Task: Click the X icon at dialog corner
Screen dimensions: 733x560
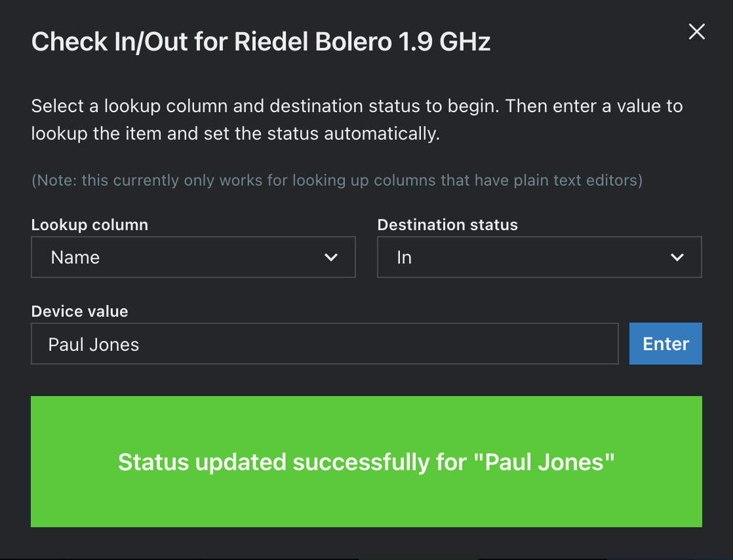Action: click(696, 31)
